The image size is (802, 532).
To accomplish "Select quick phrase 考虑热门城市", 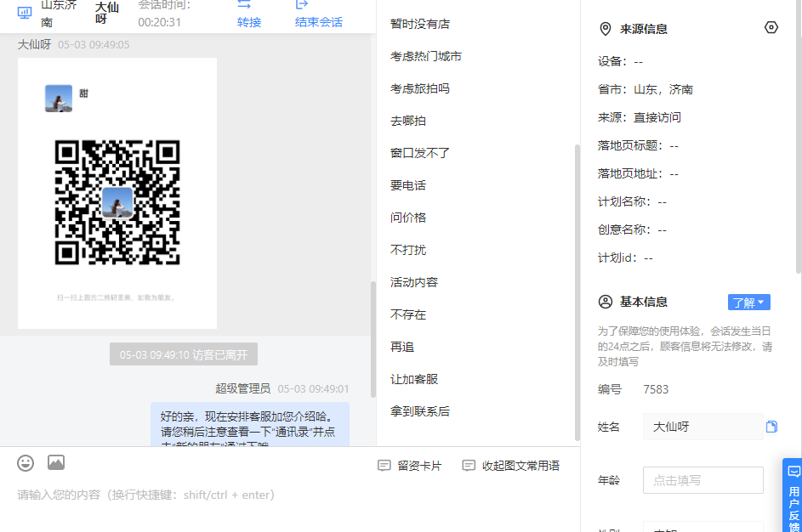I will pyautogui.click(x=426, y=56).
